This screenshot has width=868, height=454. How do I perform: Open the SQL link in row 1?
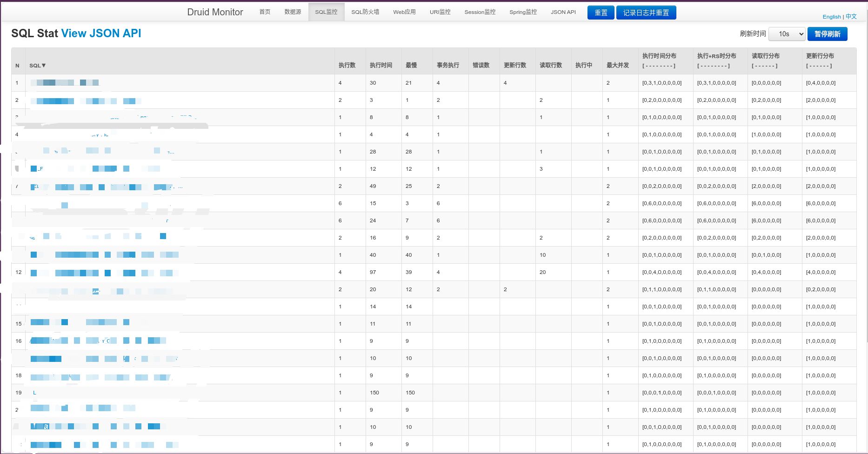[x=65, y=83]
